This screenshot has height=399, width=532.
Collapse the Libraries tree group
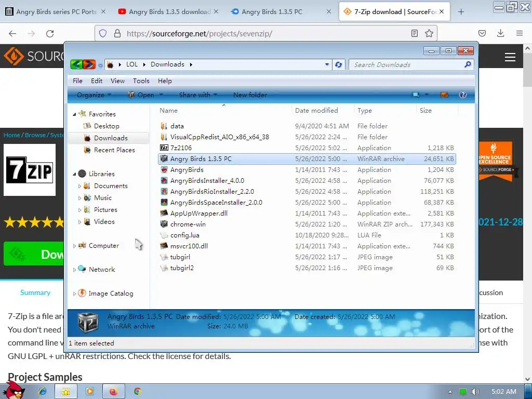[x=74, y=174]
